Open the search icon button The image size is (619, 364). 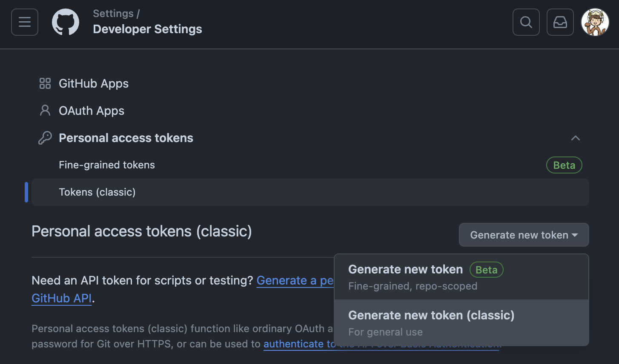point(526,22)
